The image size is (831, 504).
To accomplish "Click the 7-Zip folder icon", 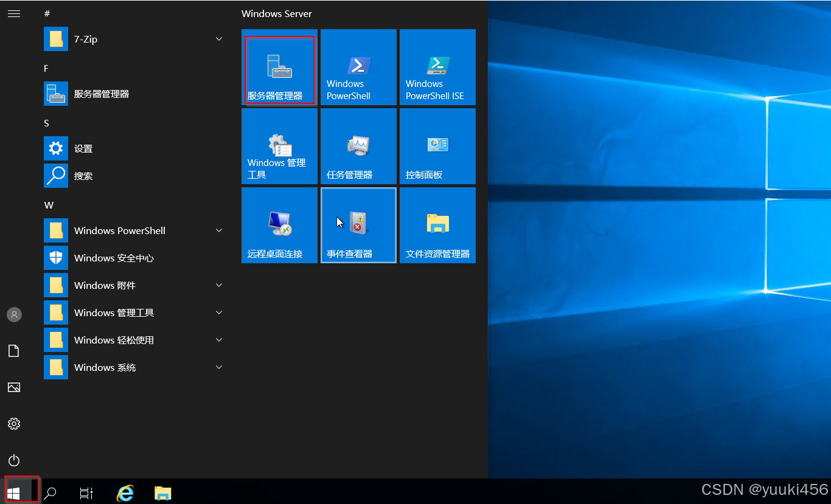I will click(x=56, y=39).
